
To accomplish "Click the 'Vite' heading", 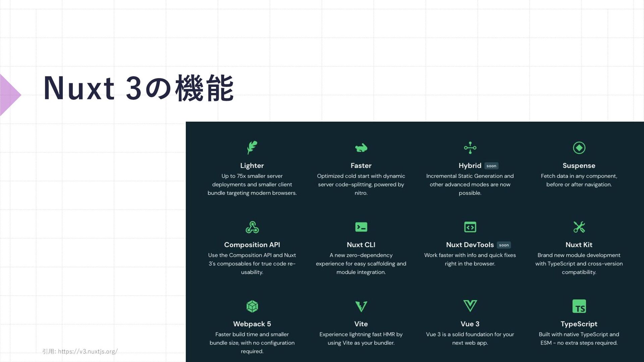I will (361, 324).
